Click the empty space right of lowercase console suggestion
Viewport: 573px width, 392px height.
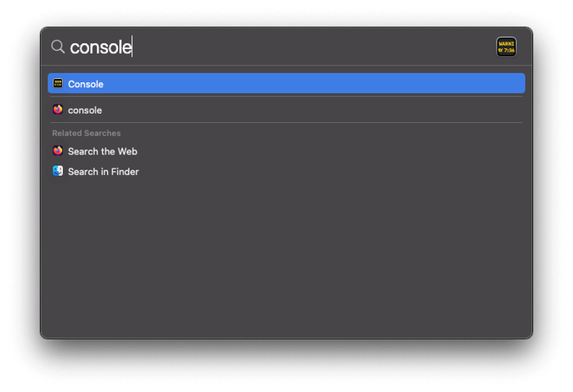[316, 110]
